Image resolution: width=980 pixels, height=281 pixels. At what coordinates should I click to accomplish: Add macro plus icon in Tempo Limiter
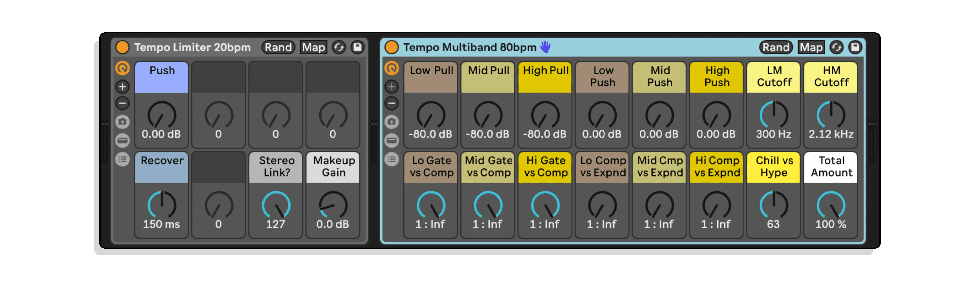coord(122,87)
